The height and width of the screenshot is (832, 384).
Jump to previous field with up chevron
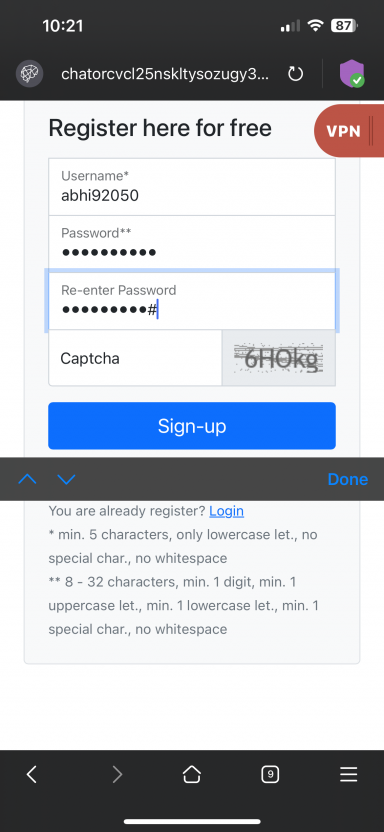(x=27, y=479)
